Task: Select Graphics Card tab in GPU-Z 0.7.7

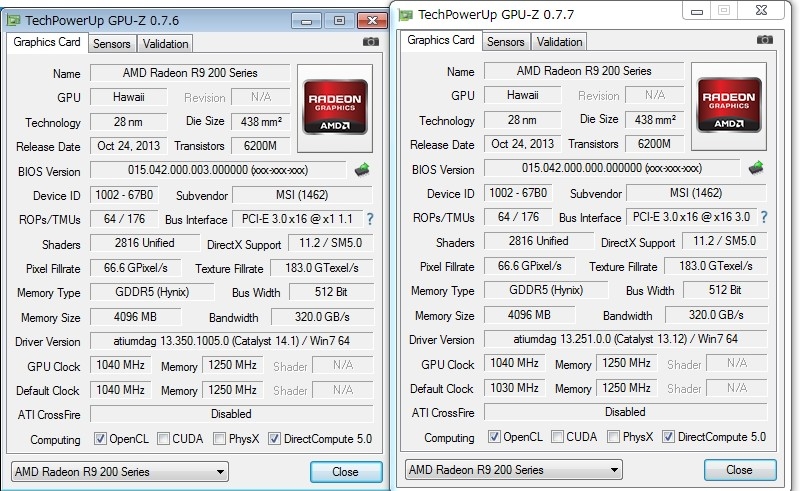Action: click(441, 40)
